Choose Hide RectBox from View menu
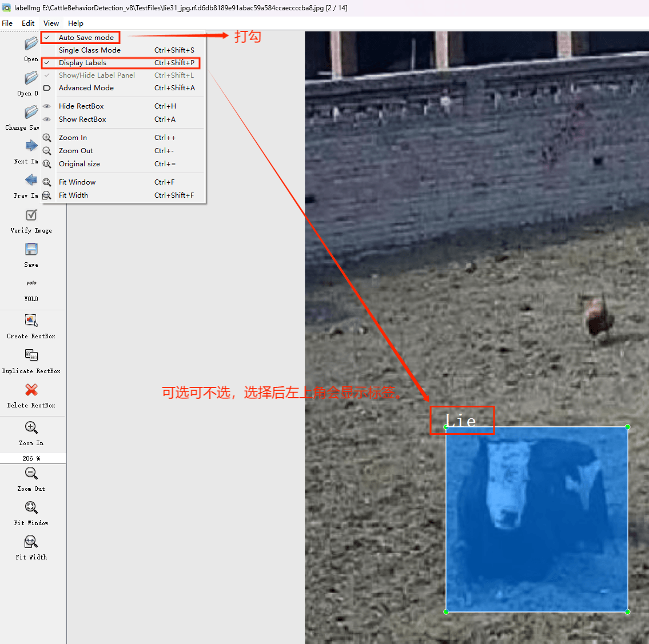This screenshot has height=644, width=649. tap(123, 106)
